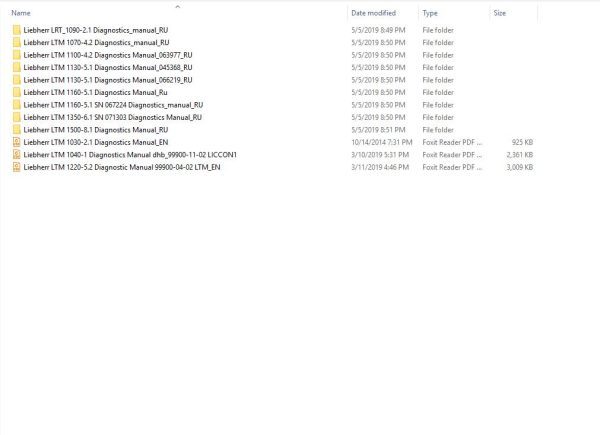The width and height of the screenshot is (600, 435).
Task: Click size value 925 KB
Action: click(522, 142)
